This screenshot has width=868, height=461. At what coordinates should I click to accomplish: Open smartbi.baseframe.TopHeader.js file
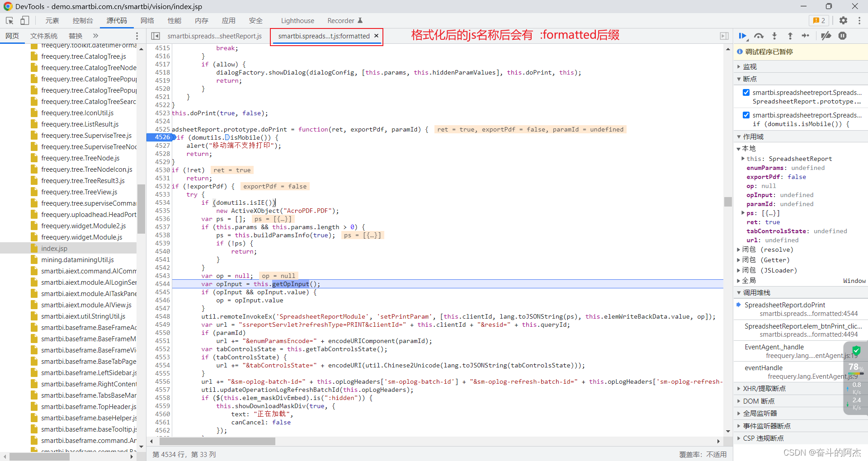(89, 406)
